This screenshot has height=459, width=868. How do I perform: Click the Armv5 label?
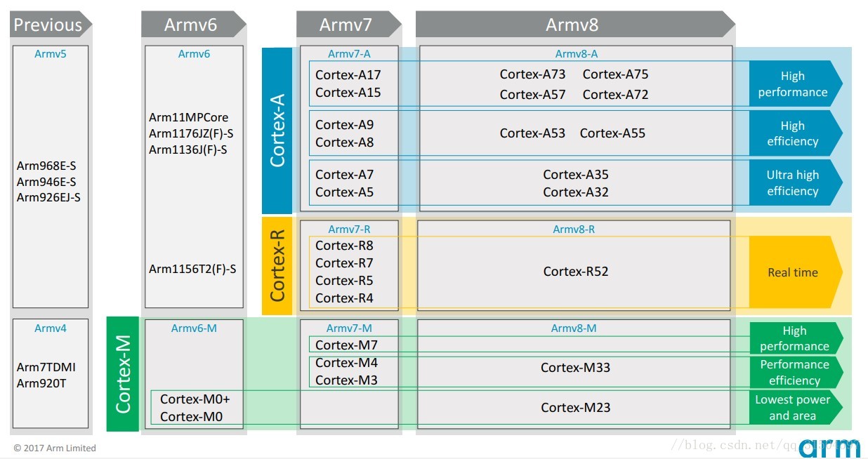51,53
